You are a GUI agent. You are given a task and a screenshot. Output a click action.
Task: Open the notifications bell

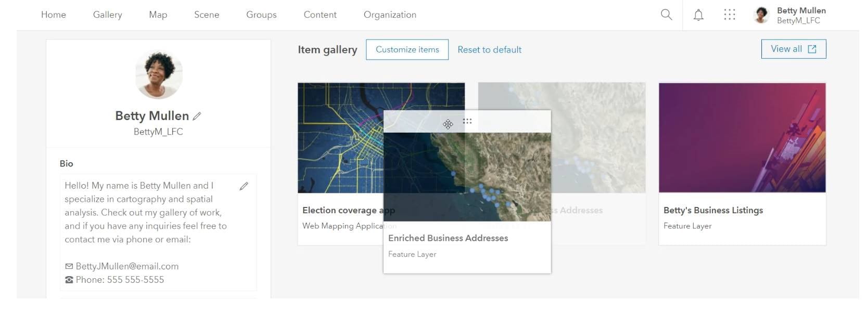tap(698, 15)
